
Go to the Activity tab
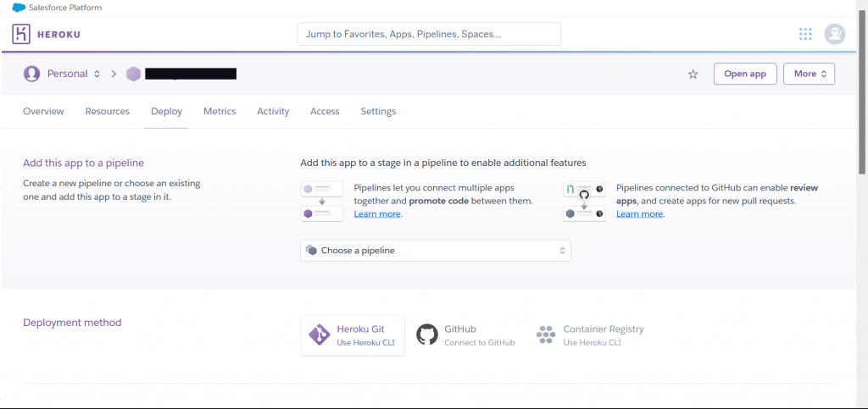pyautogui.click(x=273, y=111)
